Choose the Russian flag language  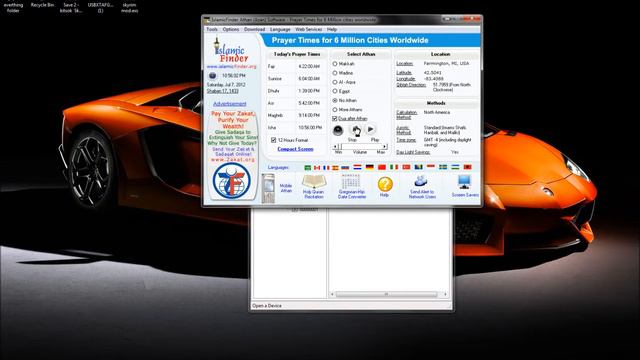point(345,167)
